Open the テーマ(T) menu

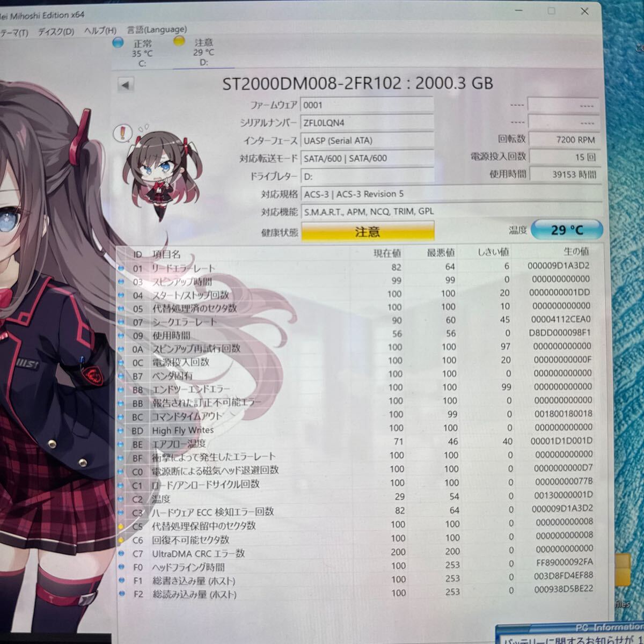coord(14,33)
